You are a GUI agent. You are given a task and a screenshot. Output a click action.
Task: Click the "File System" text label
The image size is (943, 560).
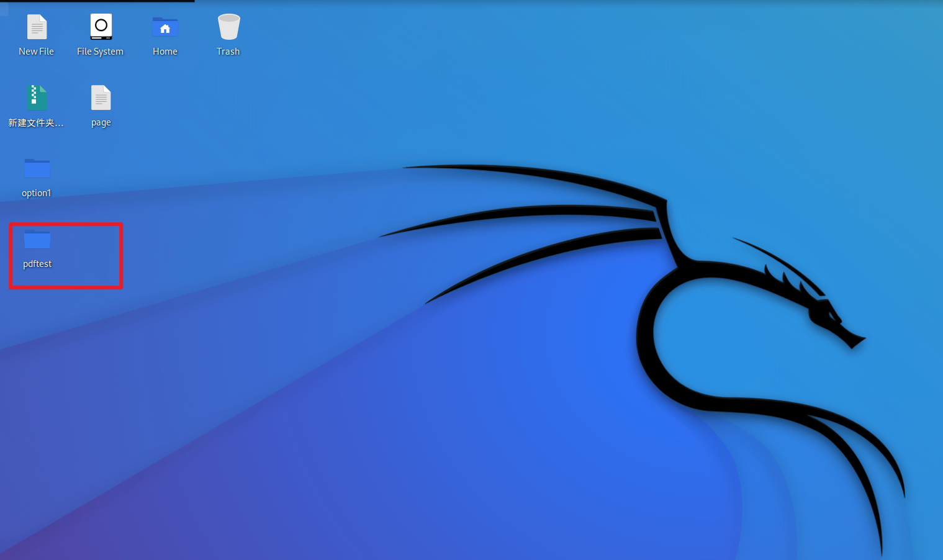100,52
